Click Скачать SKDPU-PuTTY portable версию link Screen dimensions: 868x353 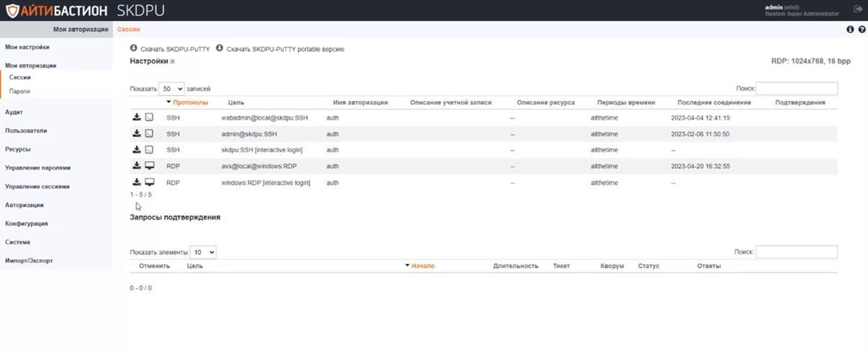[x=285, y=50]
